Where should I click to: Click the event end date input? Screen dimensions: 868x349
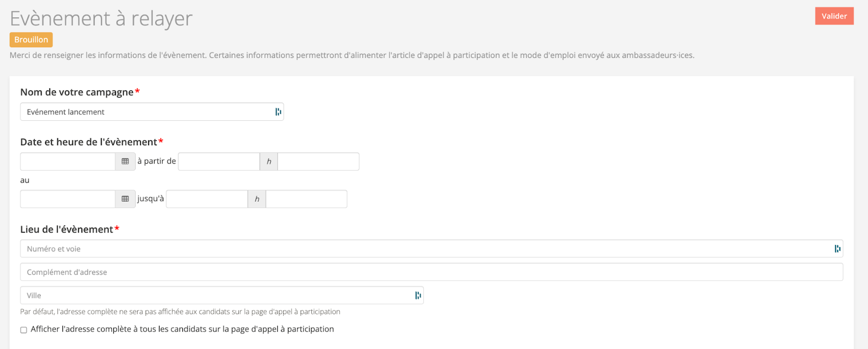68,199
